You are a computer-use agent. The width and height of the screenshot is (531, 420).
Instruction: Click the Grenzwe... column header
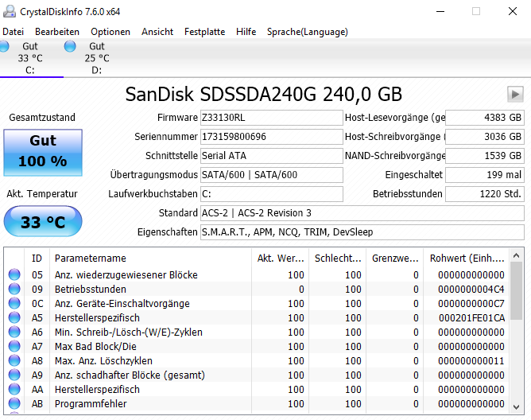[395, 259]
